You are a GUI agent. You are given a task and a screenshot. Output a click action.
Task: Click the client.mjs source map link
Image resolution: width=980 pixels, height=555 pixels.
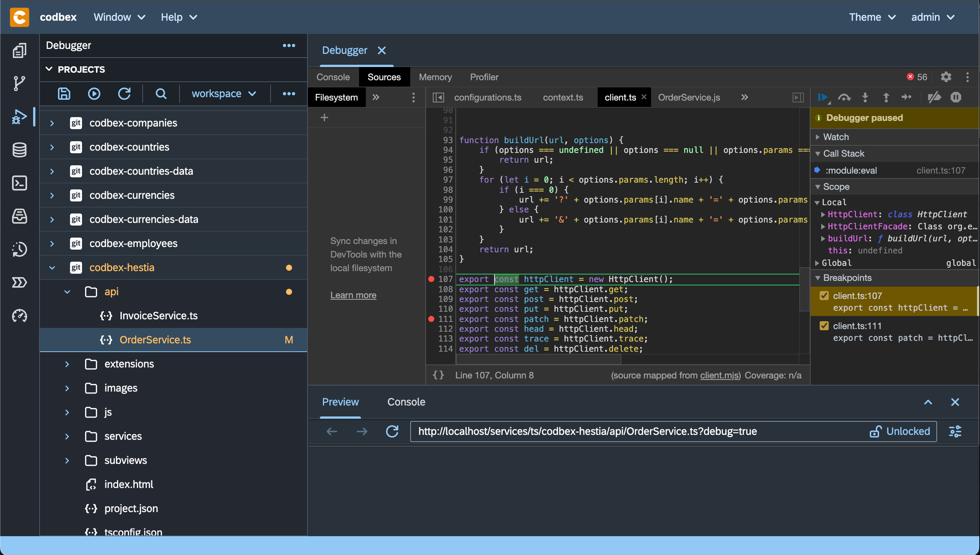(719, 375)
